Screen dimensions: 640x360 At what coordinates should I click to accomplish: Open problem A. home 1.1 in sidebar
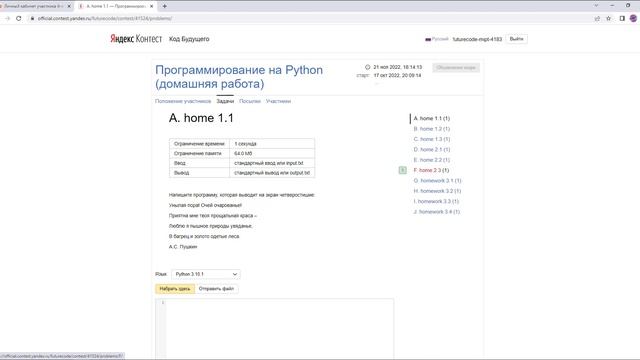click(431, 118)
